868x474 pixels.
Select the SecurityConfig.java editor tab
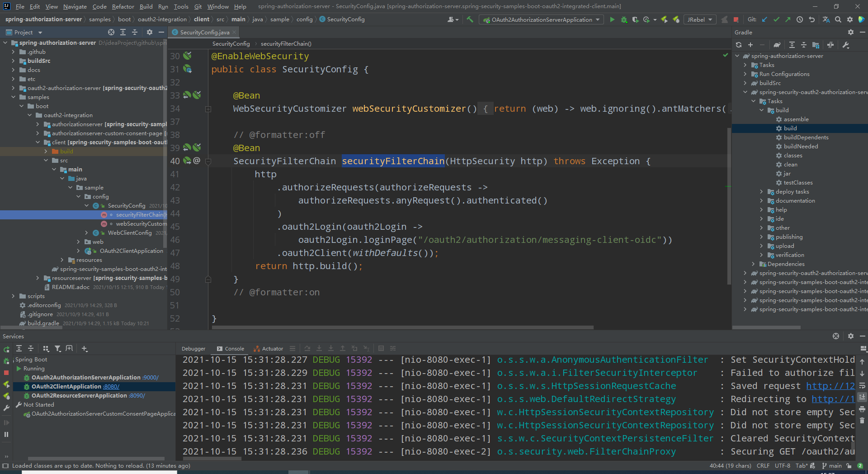[x=203, y=32]
